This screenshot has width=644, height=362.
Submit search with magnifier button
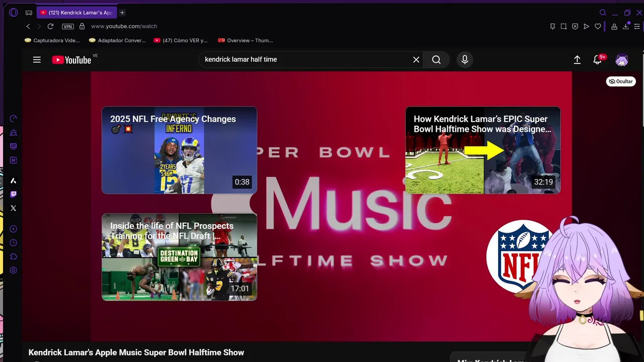436,59
